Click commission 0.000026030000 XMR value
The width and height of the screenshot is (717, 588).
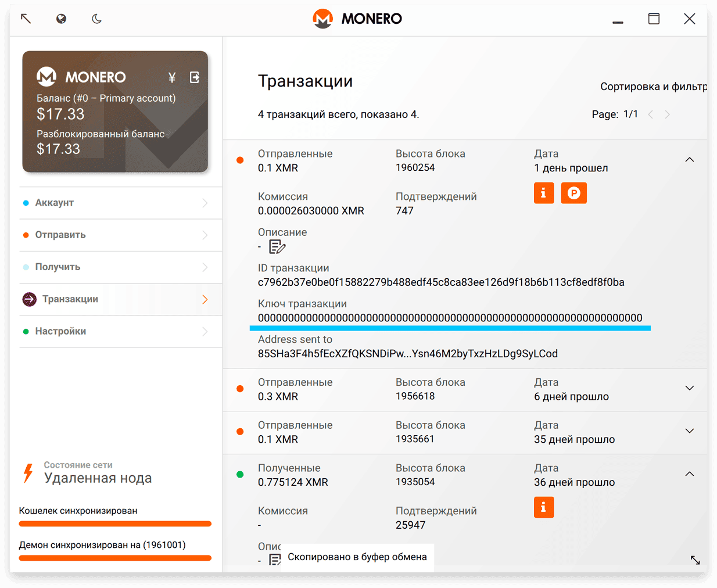pyautogui.click(x=311, y=211)
